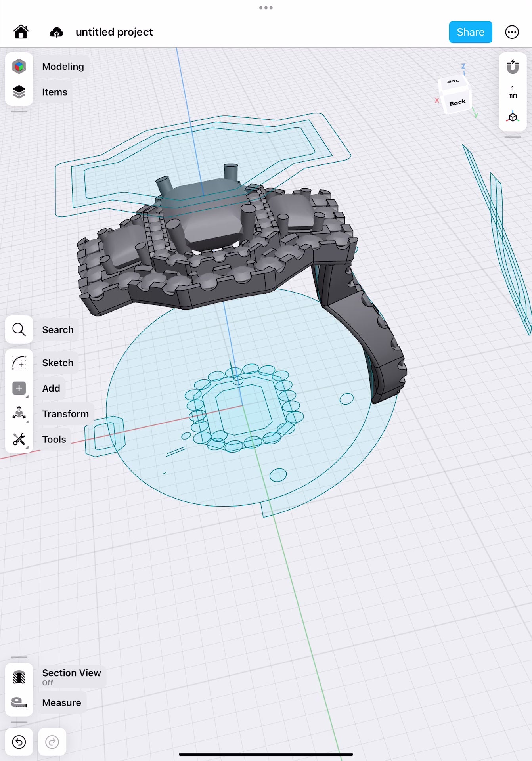The width and height of the screenshot is (532, 761).
Task: Change the 1 mm grid snap value
Action: [513, 92]
